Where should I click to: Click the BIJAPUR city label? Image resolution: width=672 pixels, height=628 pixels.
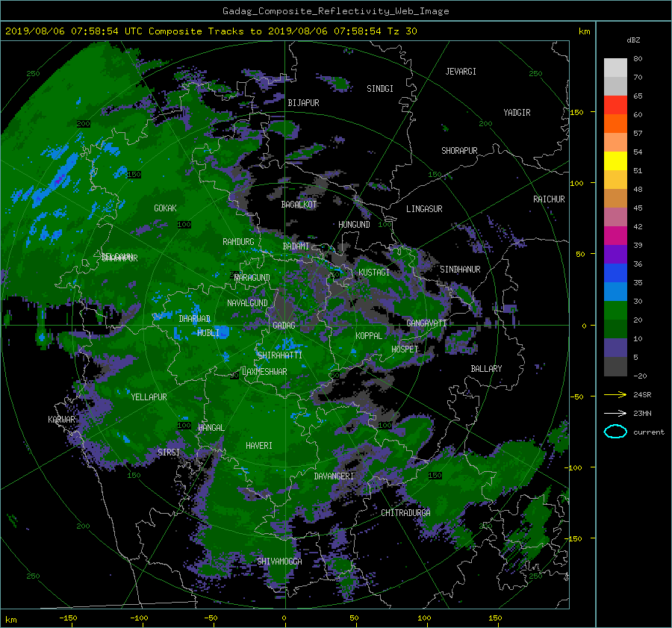[303, 103]
